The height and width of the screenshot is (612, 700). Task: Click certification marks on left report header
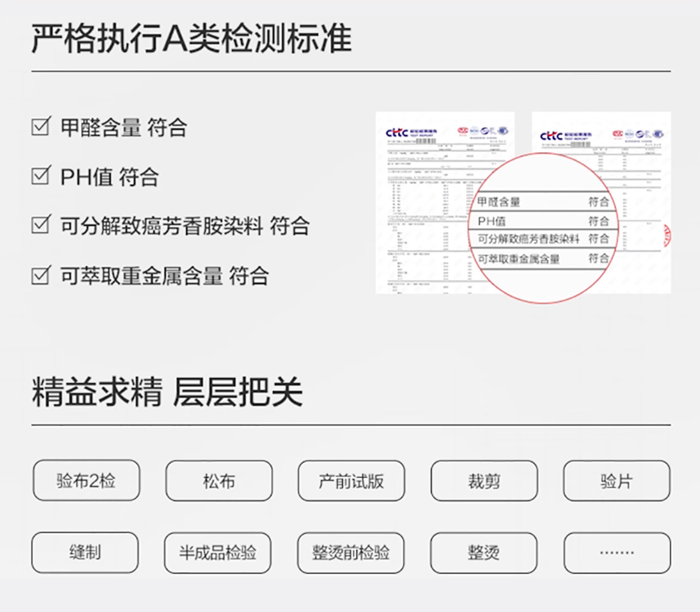click(x=482, y=131)
